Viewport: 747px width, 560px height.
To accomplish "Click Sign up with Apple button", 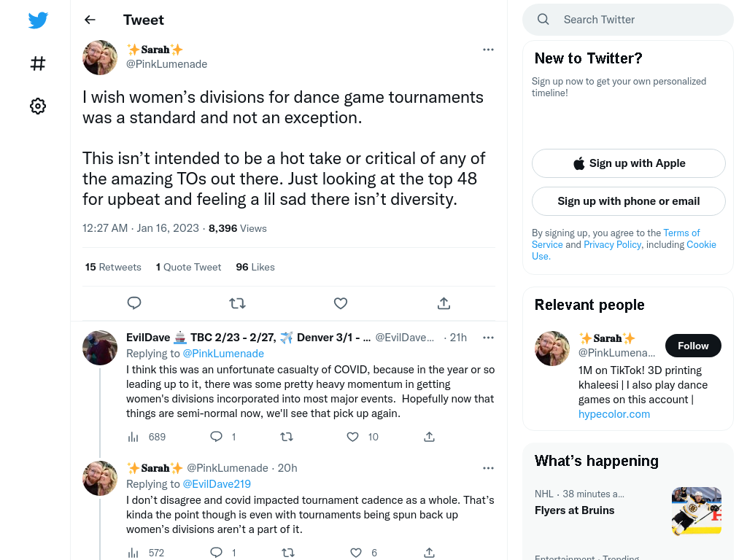I will pos(628,163).
